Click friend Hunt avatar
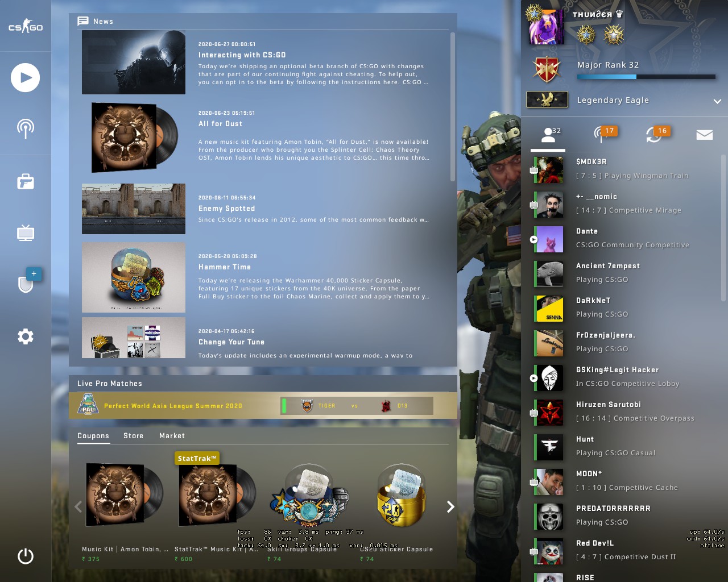This screenshot has width=728, height=582. (x=549, y=447)
